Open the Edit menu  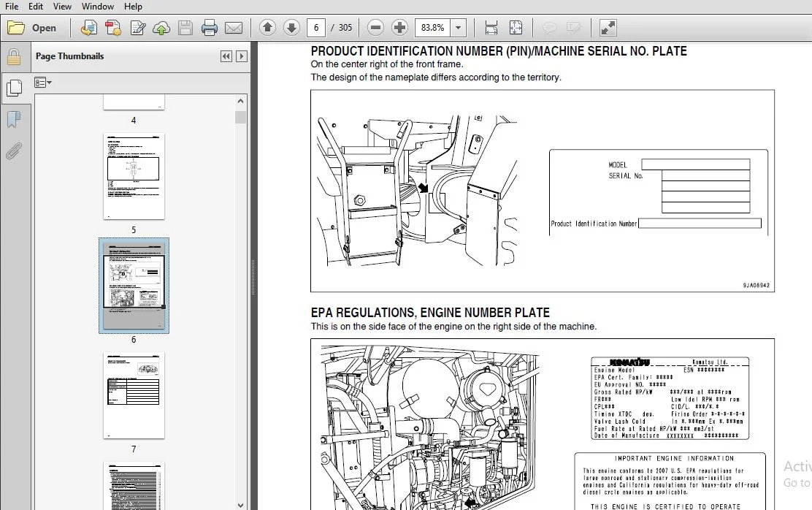point(36,7)
